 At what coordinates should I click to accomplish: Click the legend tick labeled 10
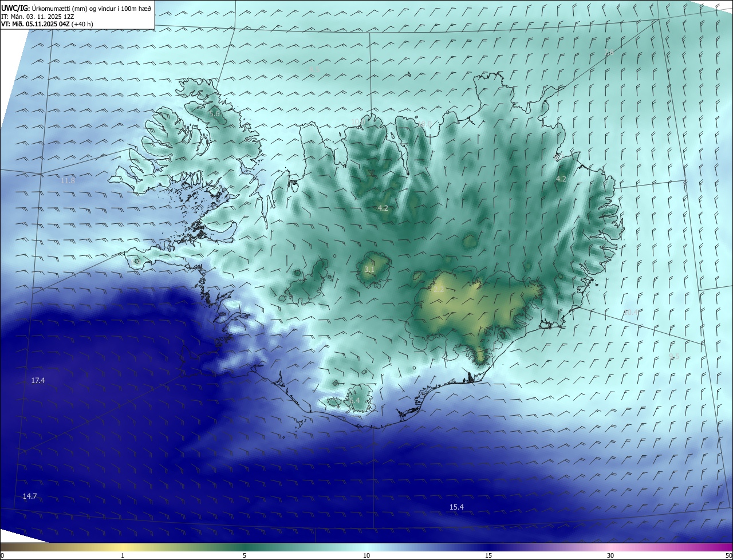(x=366, y=555)
